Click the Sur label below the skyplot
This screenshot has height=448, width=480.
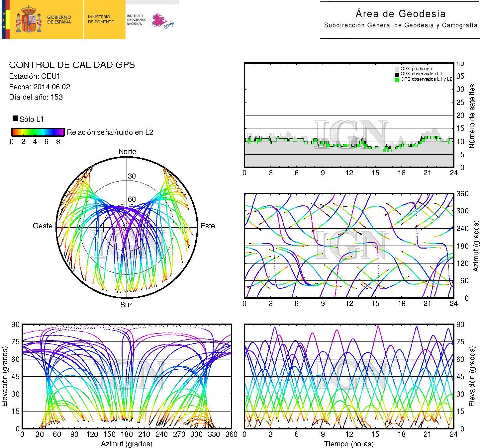(x=126, y=305)
